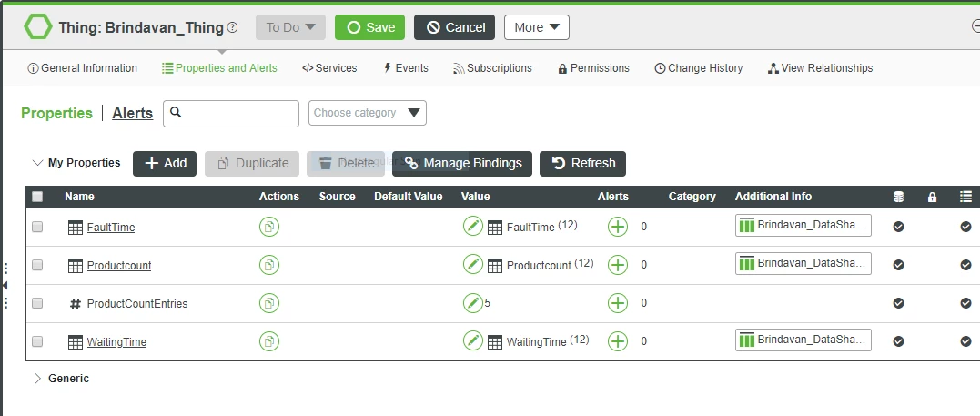Click WaitingTime infotable type icon
Screen dimensions: 980x416
point(75,342)
